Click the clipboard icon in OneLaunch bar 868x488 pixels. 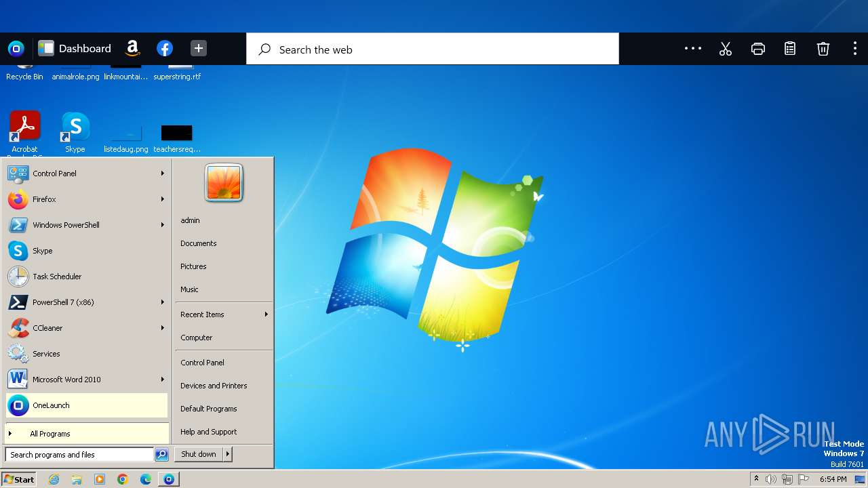tap(790, 49)
